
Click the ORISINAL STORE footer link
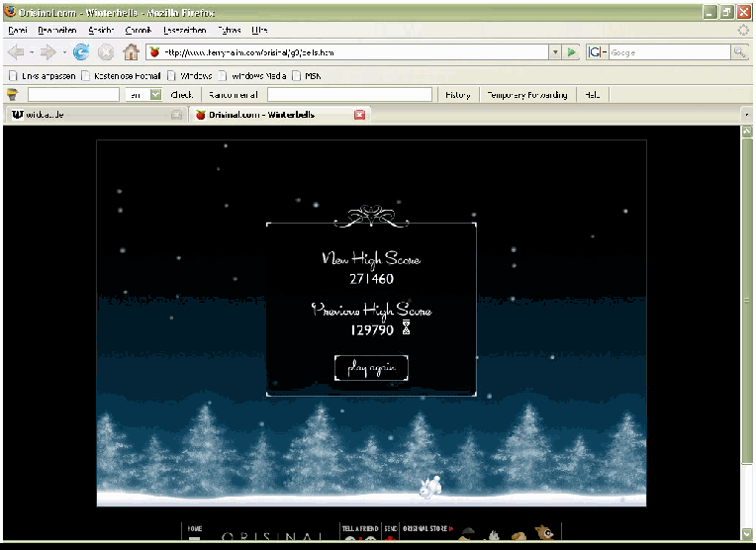coord(427,529)
